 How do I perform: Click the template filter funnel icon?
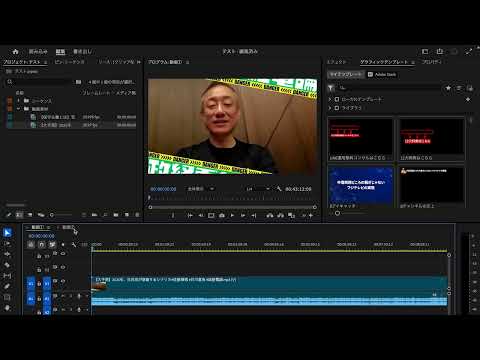click(x=331, y=88)
